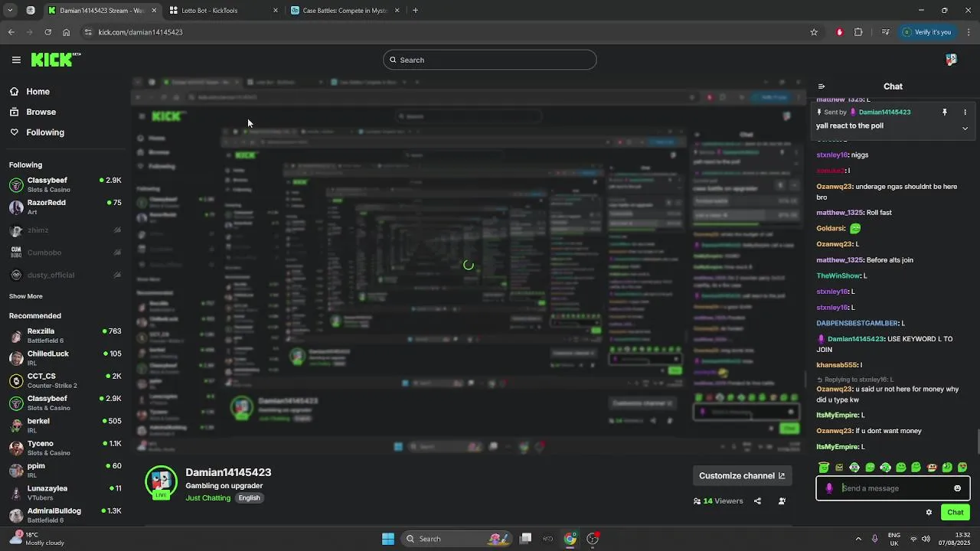Open Task View on taskbar

526,539
